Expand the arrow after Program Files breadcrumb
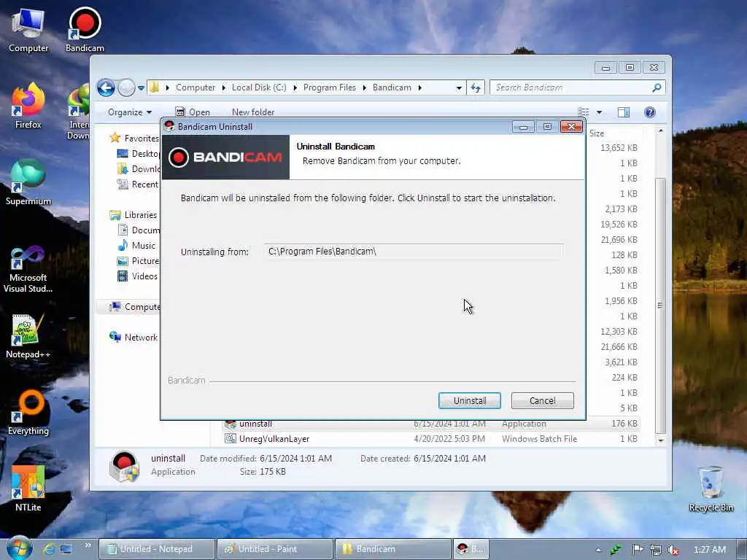The height and width of the screenshot is (560, 747). pos(365,87)
